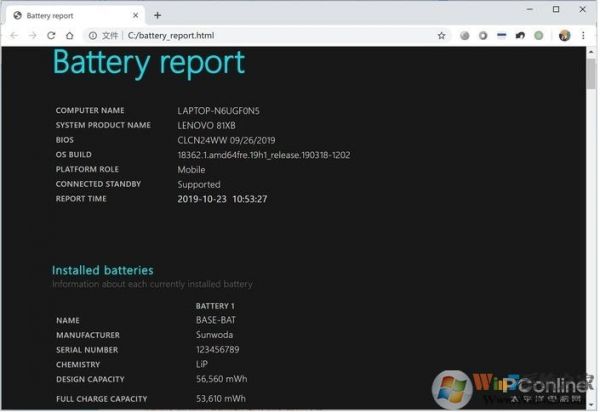Click report time 2019-10-23 10:53:27

(x=222, y=199)
